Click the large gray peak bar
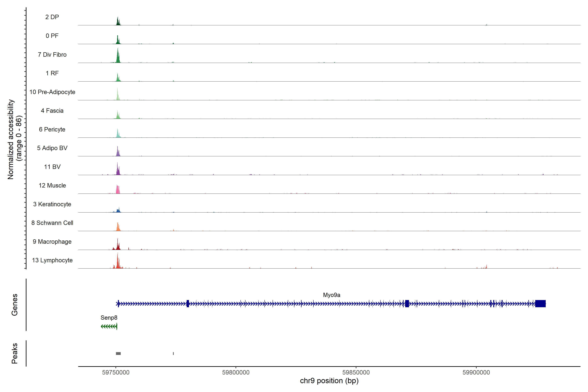This screenshot has height=392, width=588. pyautogui.click(x=118, y=353)
